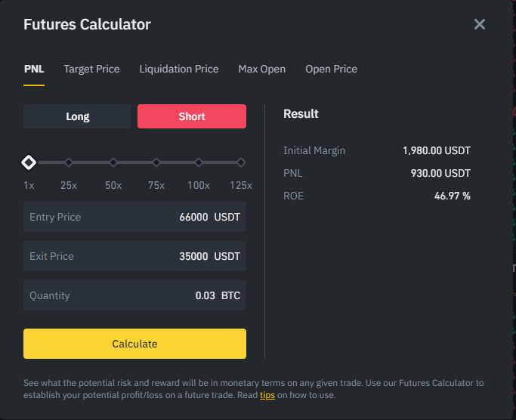Open the tips link on how to use
This screenshot has height=420, width=516.
point(267,395)
